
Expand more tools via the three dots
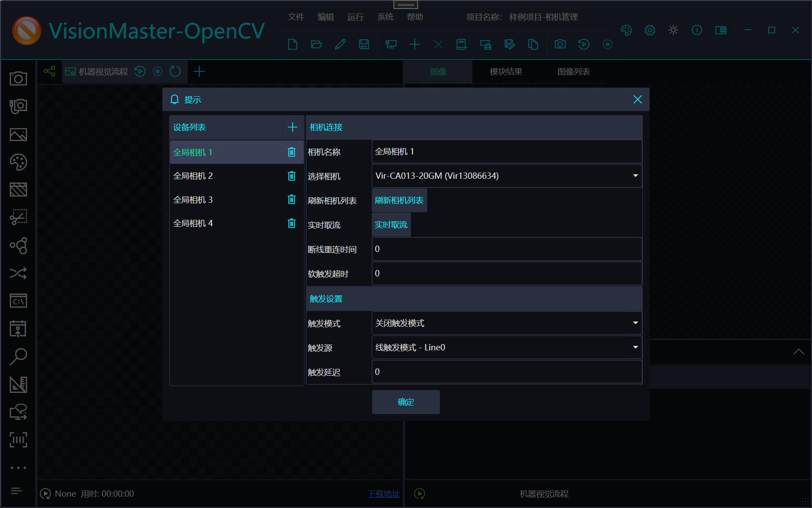[x=18, y=468]
